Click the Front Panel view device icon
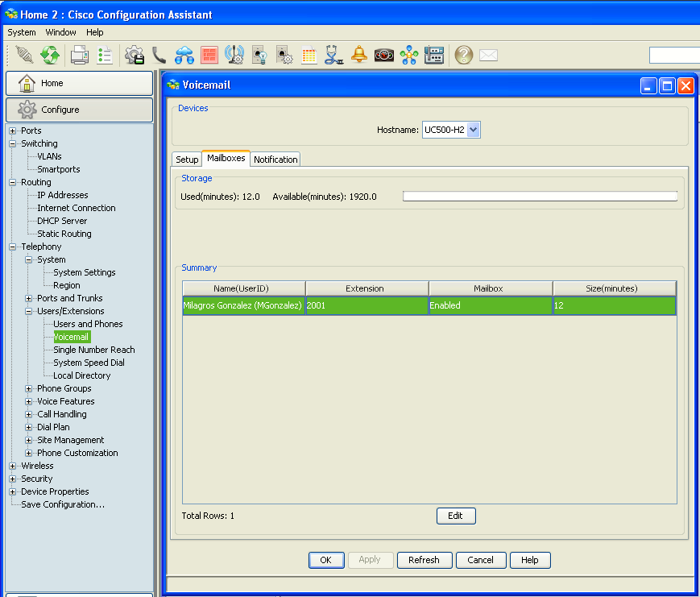The image size is (700, 597). [434, 55]
